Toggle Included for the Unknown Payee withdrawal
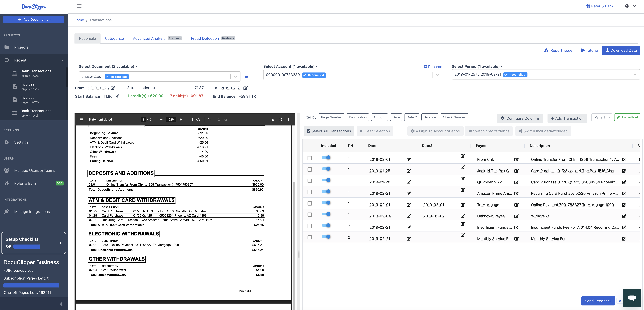This screenshot has height=310, width=644. coord(326,214)
